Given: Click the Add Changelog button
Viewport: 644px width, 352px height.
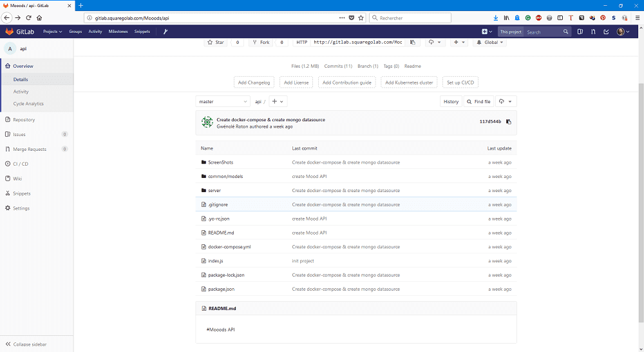Looking at the screenshot, I should pos(254,83).
